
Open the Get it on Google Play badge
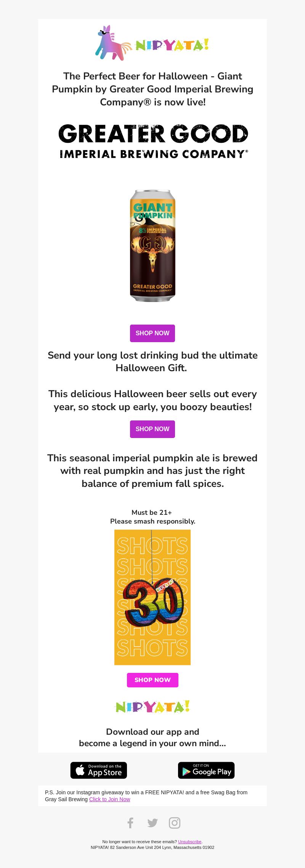coord(206,770)
